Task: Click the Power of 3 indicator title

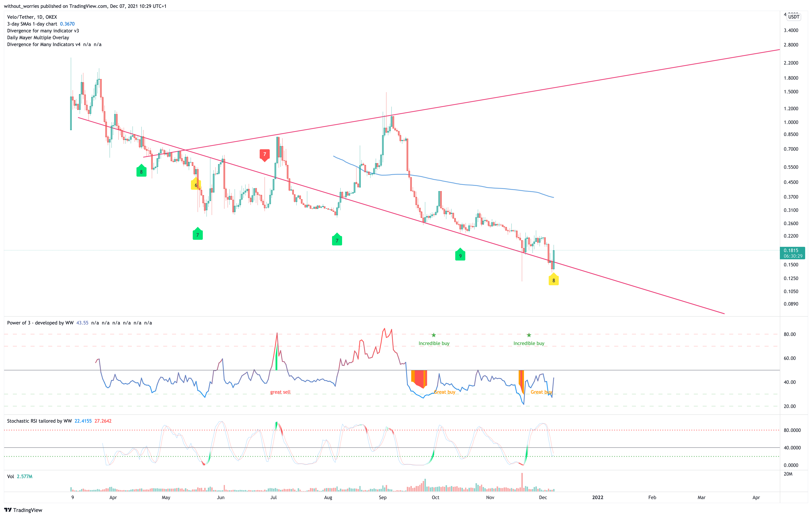Action: tap(40, 323)
